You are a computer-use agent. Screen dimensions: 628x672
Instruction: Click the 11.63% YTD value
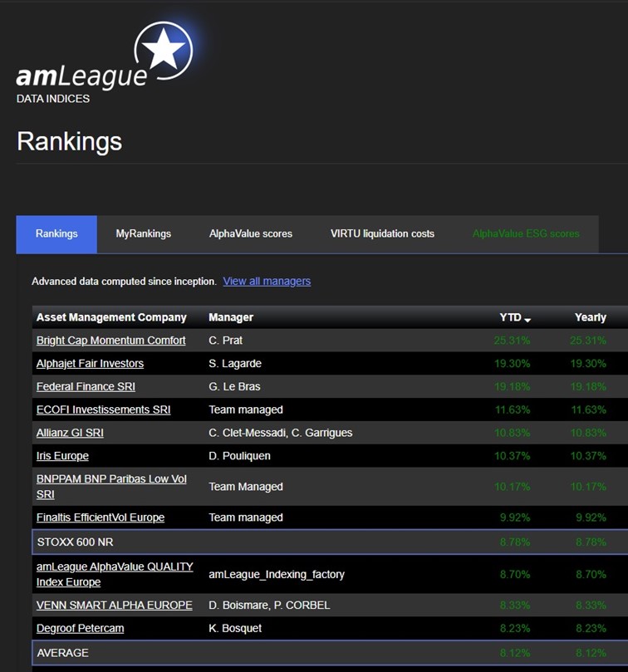[513, 410]
